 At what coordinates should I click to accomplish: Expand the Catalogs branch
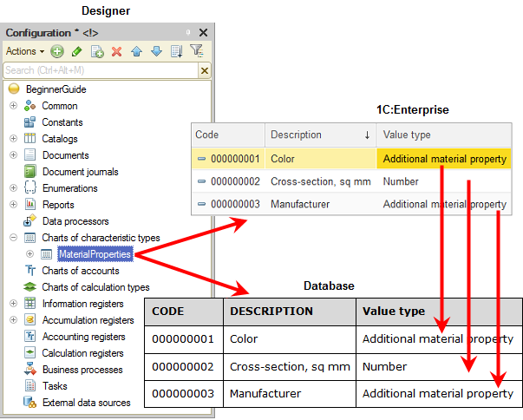pos(13,139)
